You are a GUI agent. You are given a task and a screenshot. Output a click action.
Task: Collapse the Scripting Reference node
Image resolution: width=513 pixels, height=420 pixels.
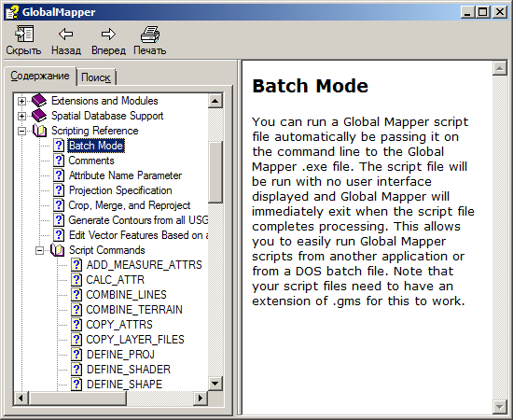pyautogui.click(x=21, y=131)
